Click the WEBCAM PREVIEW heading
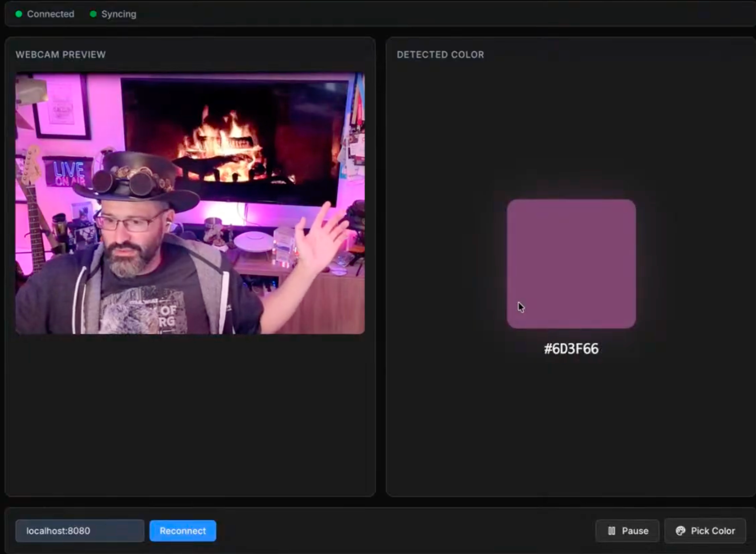The width and height of the screenshot is (756, 554). coord(61,54)
